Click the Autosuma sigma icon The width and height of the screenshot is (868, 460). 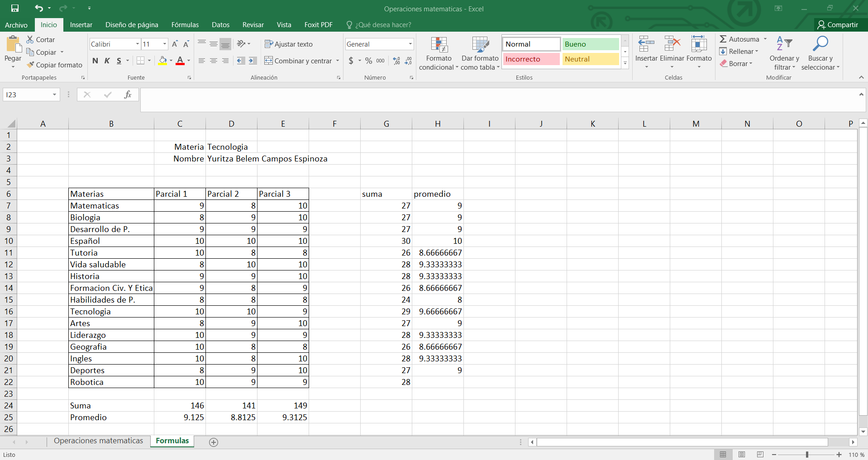tap(723, 39)
